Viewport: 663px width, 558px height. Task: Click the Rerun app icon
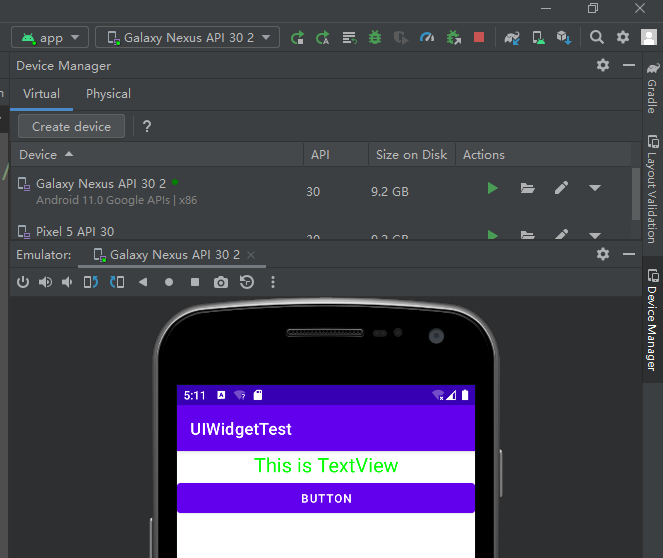(297, 38)
